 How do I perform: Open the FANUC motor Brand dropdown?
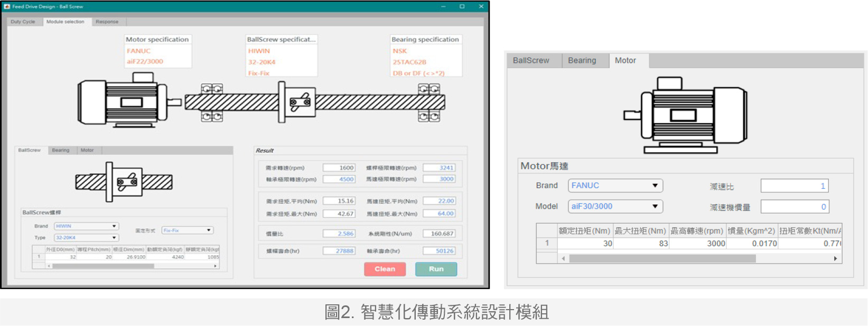pos(615,185)
